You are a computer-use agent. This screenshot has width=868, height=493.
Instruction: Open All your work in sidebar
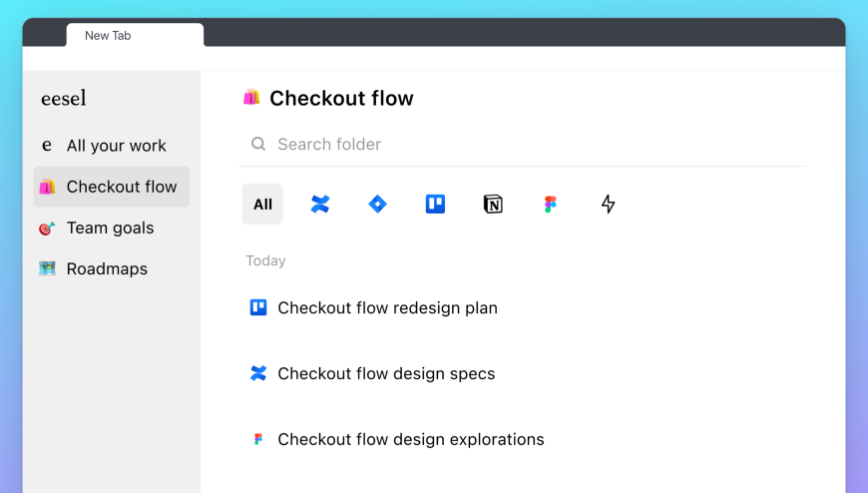(x=116, y=146)
